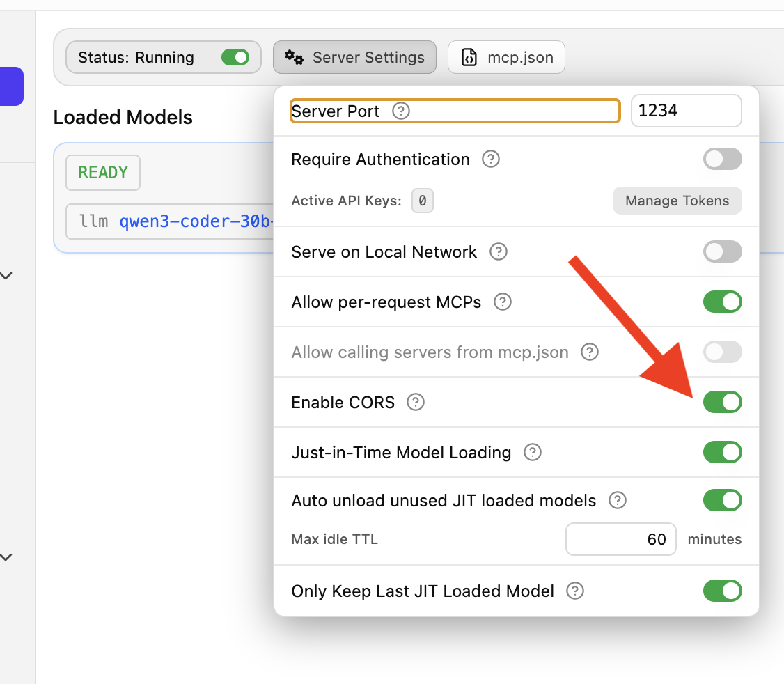This screenshot has width=784, height=684.
Task: Turn off the server Status Running toggle
Action: 235,57
